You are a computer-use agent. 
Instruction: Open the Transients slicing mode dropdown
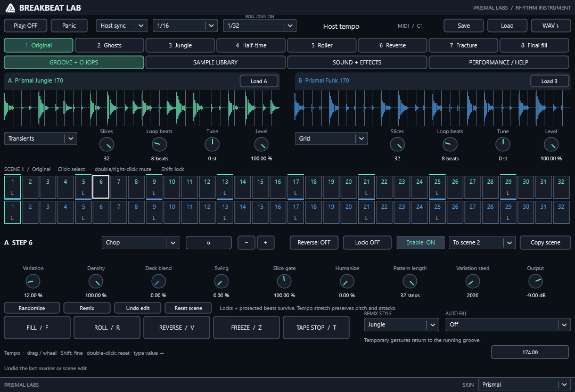[x=40, y=138]
